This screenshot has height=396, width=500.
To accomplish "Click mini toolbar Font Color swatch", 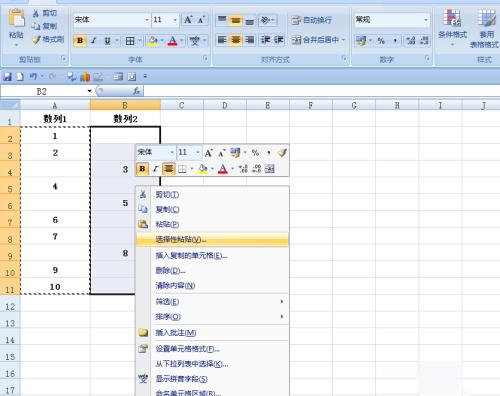I will coord(222,169).
